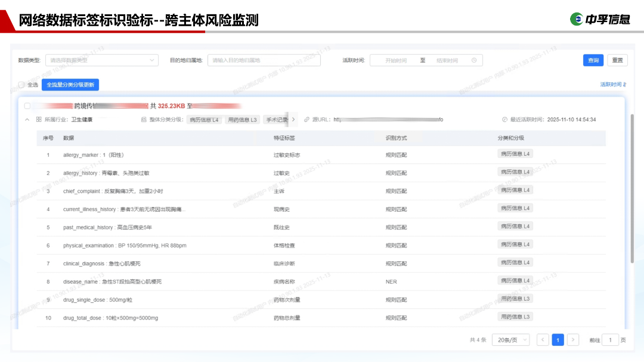This screenshot has height=362, width=644.
Task: Click the 整体分类分级 icon
Action: 144,119
